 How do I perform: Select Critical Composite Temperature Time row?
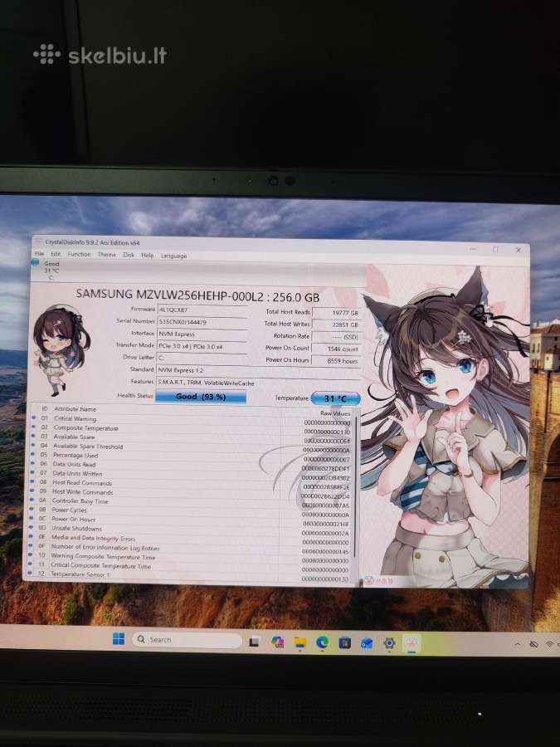pyautogui.click(x=192, y=566)
